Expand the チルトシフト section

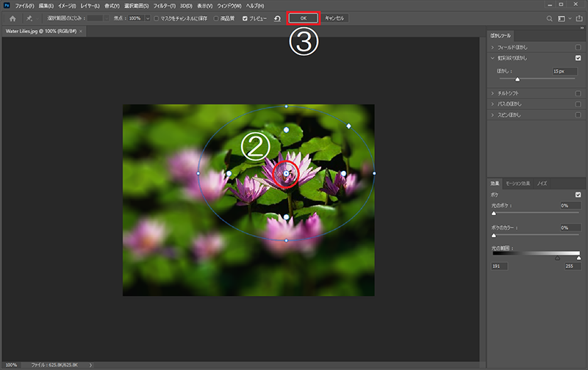[x=492, y=93]
